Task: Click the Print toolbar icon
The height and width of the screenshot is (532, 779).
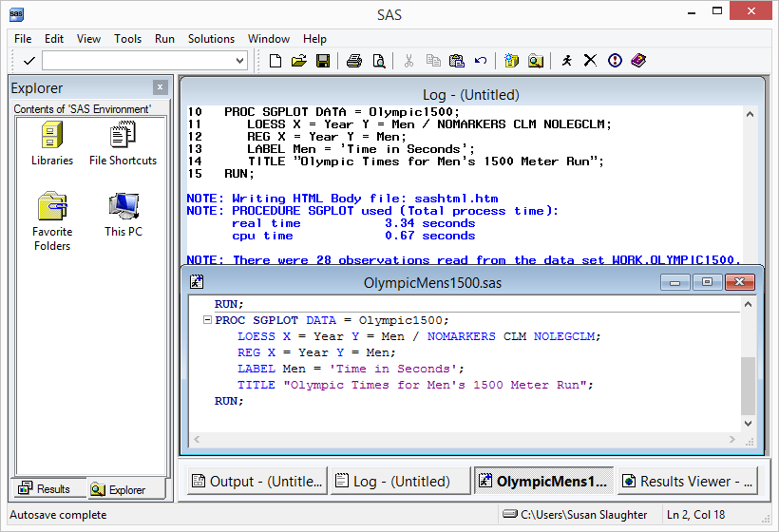Action: (x=354, y=61)
